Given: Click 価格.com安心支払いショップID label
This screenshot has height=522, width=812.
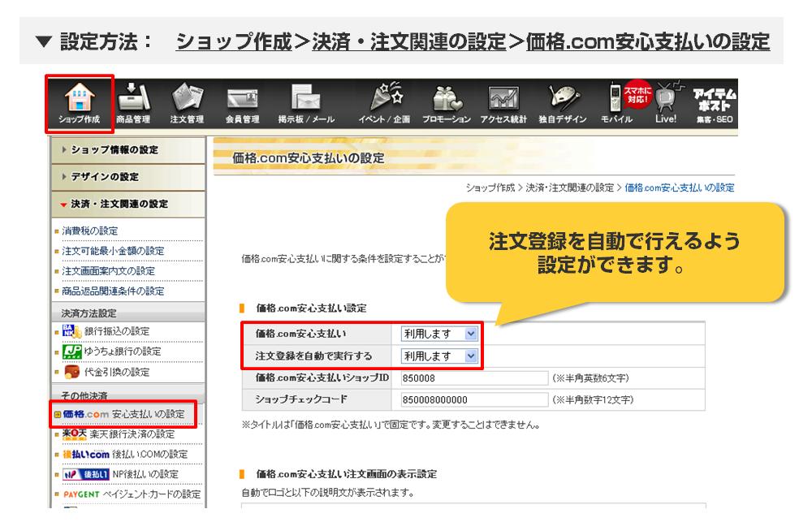Looking at the screenshot, I should click(x=322, y=377).
